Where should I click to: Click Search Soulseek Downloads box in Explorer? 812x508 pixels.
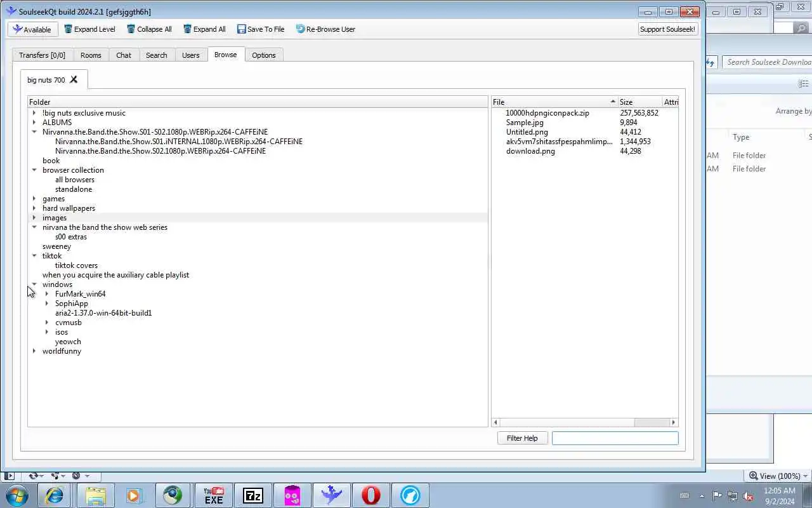pos(768,62)
